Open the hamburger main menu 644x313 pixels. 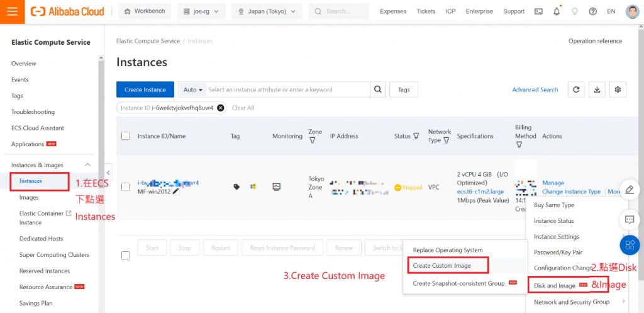[13, 11]
